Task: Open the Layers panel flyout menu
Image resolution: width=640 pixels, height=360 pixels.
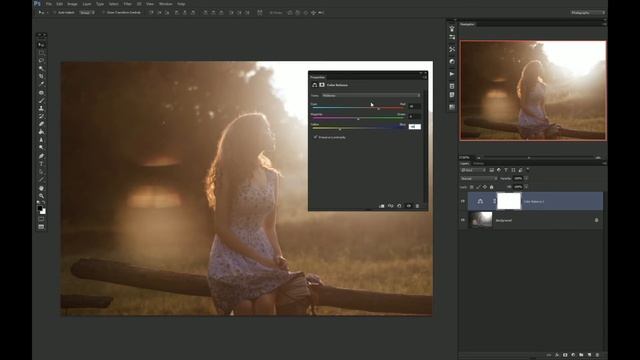Action: [x=604, y=164]
